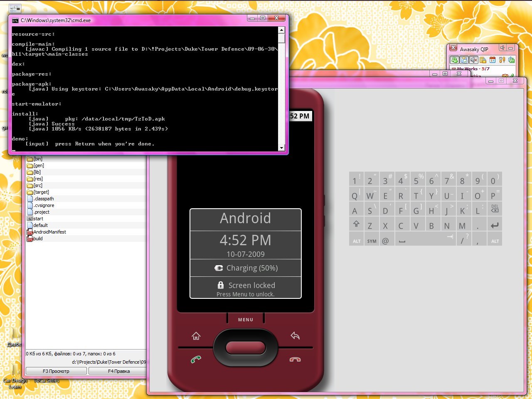Image resolution: width=532 pixels, height=399 pixels.
Task: Click the green Call phone button
Action: click(x=196, y=360)
